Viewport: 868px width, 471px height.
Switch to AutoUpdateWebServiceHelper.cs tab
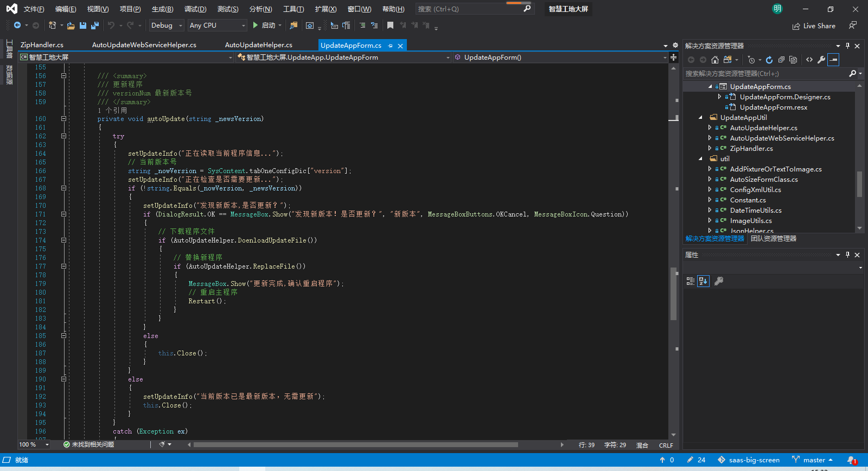pos(144,45)
